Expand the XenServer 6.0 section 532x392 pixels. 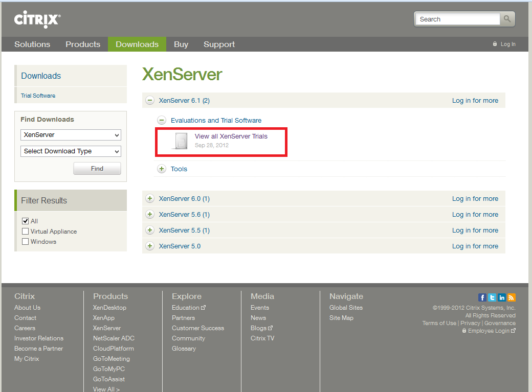(x=149, y=198)
